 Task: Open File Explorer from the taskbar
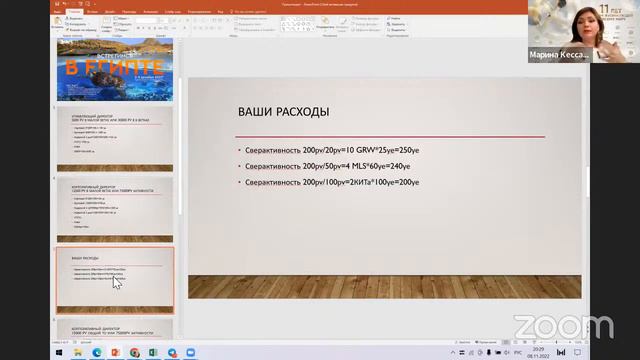pyautogui.click(x=78, y=352)
